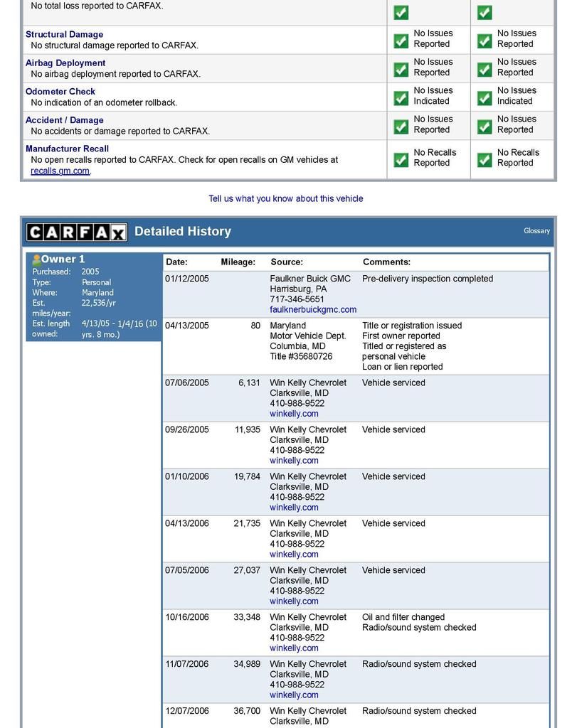Click the 'Detailed History' heading
Screen dimensions: 572x728
[183, 231]
